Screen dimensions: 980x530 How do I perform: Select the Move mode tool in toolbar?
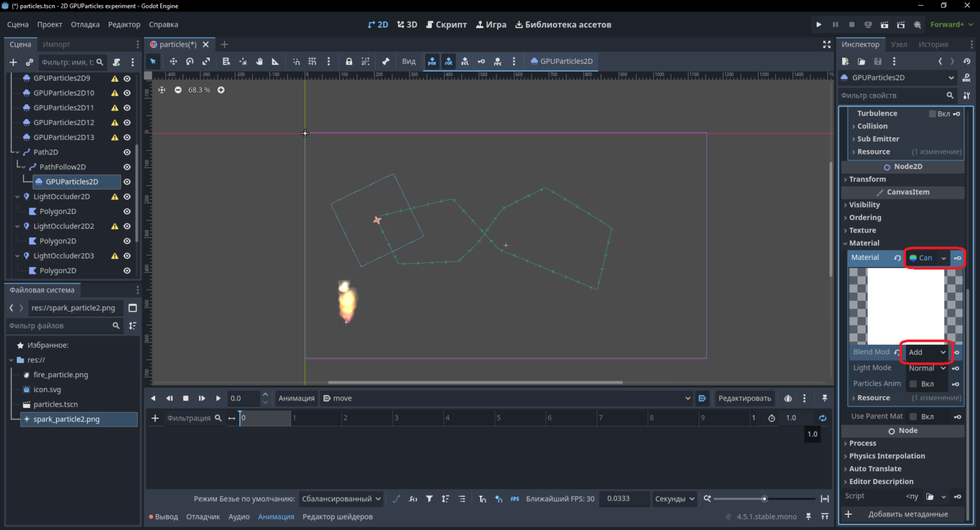[x=173, y=61]
